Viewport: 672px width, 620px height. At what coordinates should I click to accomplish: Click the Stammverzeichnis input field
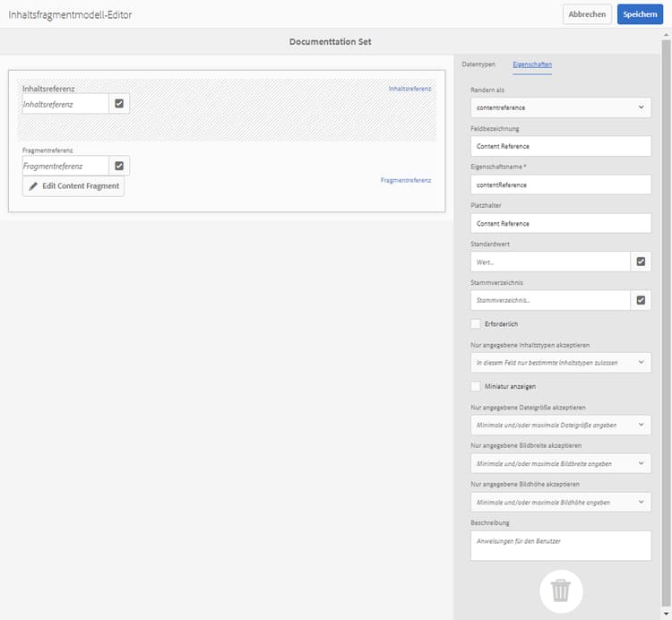(x=550, y=300)
